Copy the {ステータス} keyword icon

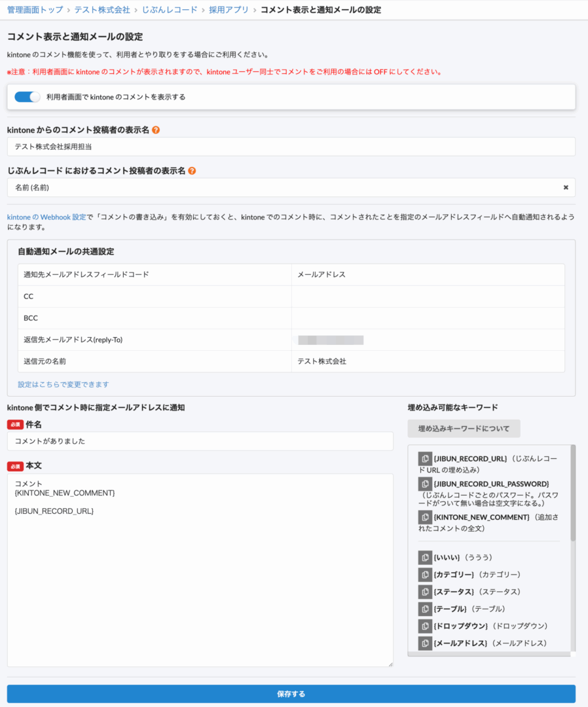coord(425,592)
